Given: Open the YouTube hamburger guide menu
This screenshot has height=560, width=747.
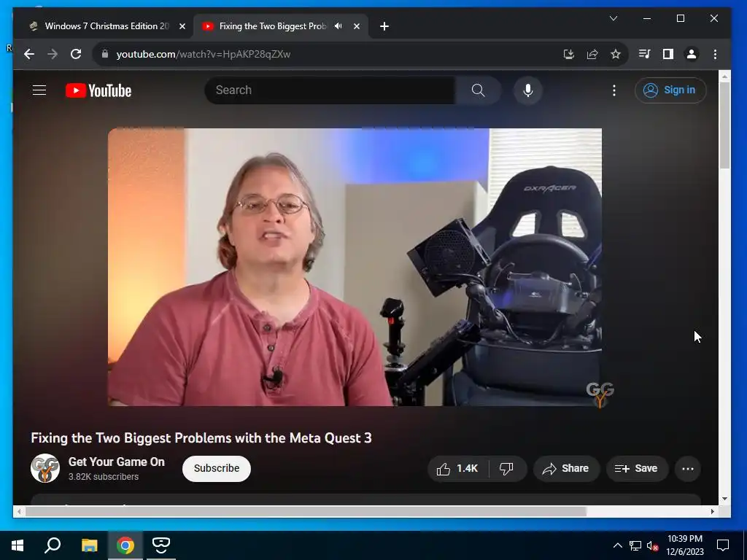Looking at the screenshot, I should [x=39, y=90].
